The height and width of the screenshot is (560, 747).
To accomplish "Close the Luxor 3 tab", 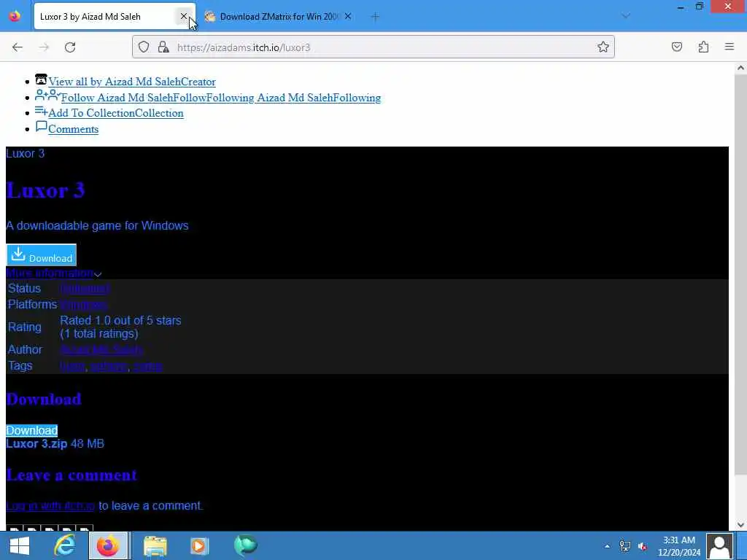I will [183, 16].
